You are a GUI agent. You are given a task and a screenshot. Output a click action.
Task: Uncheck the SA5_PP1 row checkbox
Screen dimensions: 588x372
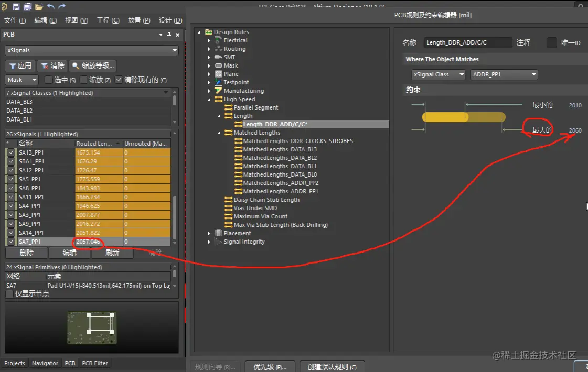tap(11, 179)
